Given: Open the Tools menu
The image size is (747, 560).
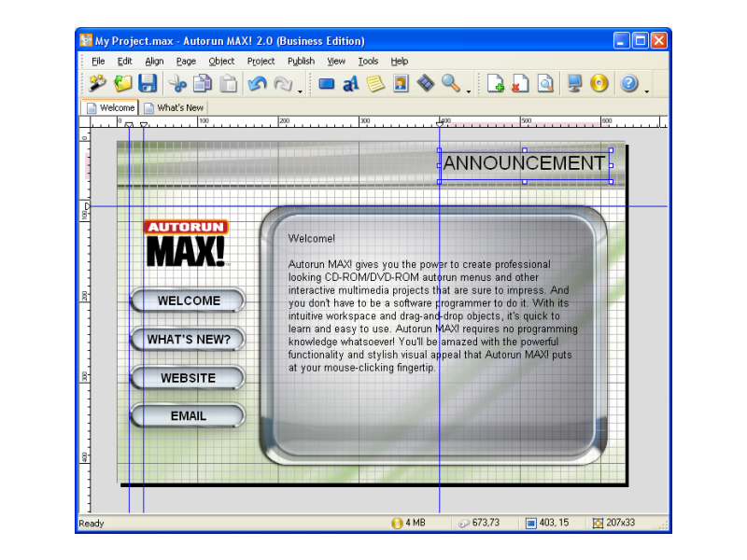Looking at the screenshot, I should point(368,61).
